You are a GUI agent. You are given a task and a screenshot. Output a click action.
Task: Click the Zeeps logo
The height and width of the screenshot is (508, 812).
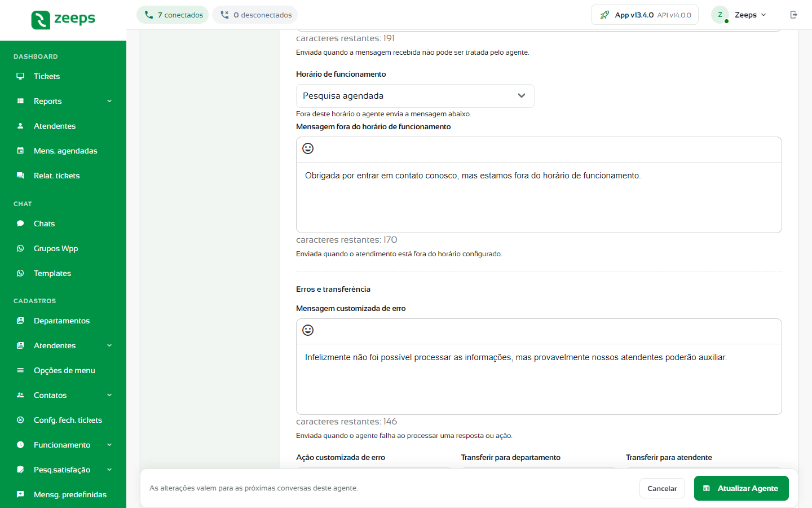[x=63, y=20]
